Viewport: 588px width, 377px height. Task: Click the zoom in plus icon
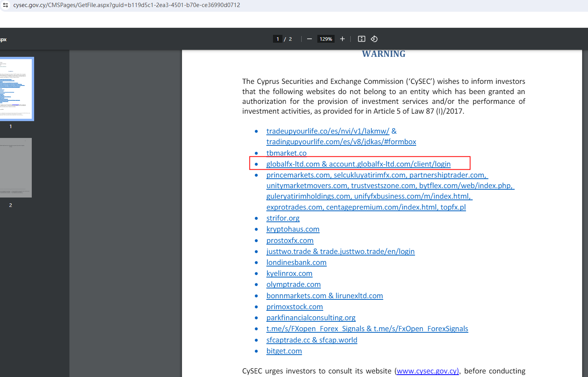[342, 39]
